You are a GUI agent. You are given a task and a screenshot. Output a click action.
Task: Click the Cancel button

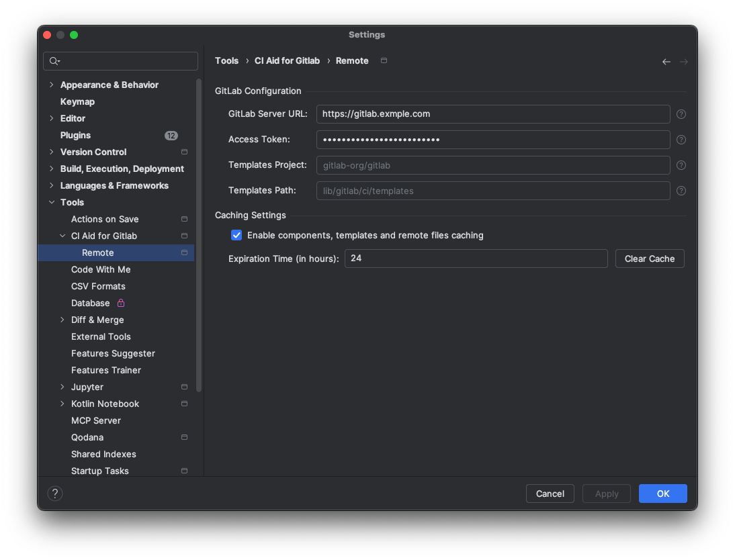click(550, 494)
